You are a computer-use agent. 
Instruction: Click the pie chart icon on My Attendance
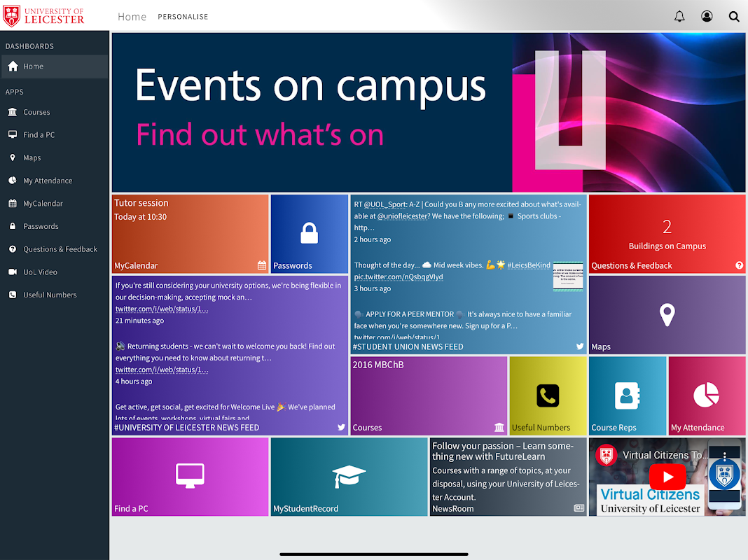pos(706,395)
